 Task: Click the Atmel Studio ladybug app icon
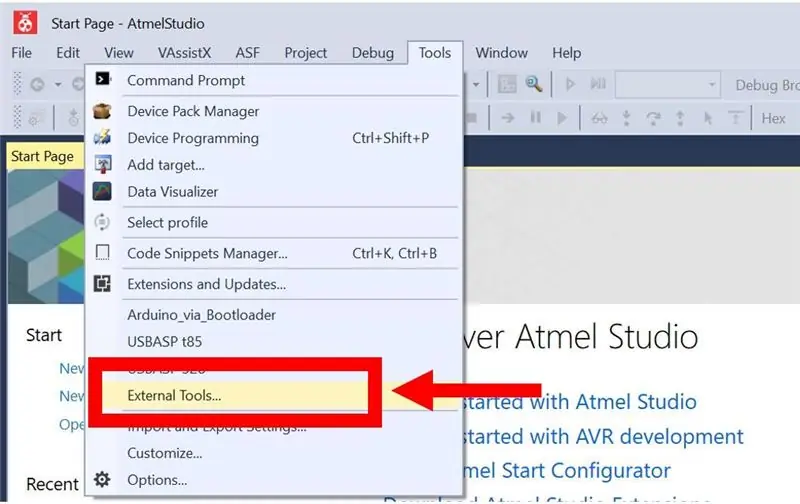tap(25, 23)
